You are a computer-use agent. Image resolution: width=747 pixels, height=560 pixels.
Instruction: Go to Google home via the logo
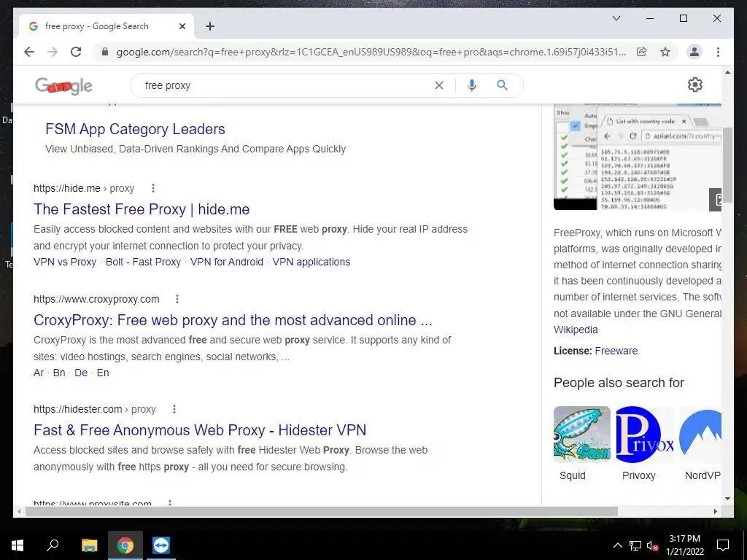click(x=63, y=86)
